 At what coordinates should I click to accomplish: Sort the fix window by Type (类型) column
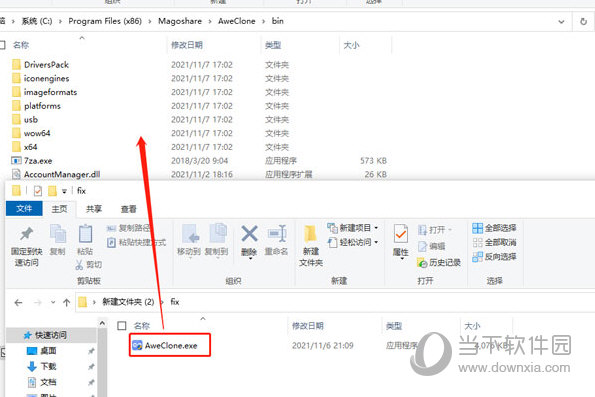[394, 326]
